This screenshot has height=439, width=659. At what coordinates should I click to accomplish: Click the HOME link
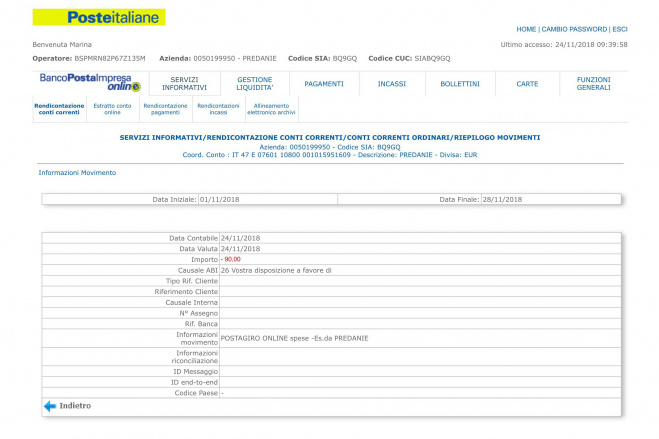[526, 29]
